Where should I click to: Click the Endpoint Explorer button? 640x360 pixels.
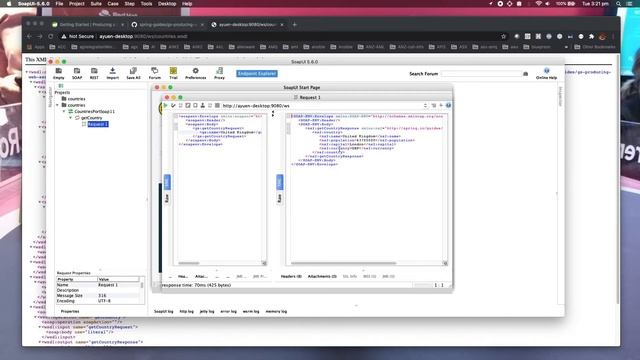pyautogui.click(x=257, y=73)
